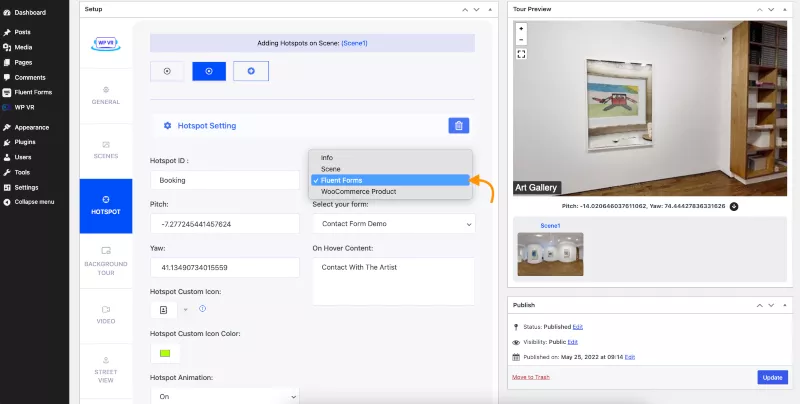Edit the Published status
The height and width of the screenshot is (404, 800).
click(x=578, y=327)
